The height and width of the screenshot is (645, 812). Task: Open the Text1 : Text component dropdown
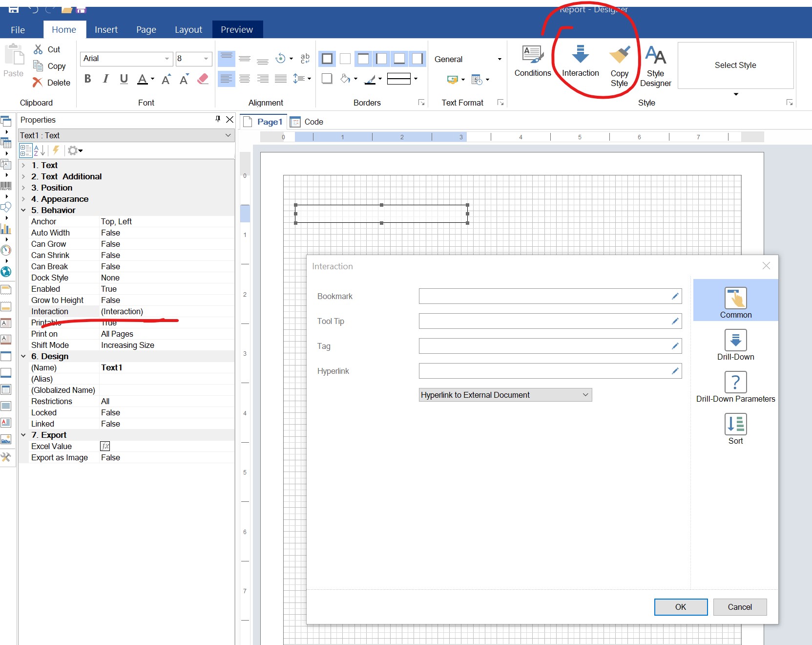[228, 135]
